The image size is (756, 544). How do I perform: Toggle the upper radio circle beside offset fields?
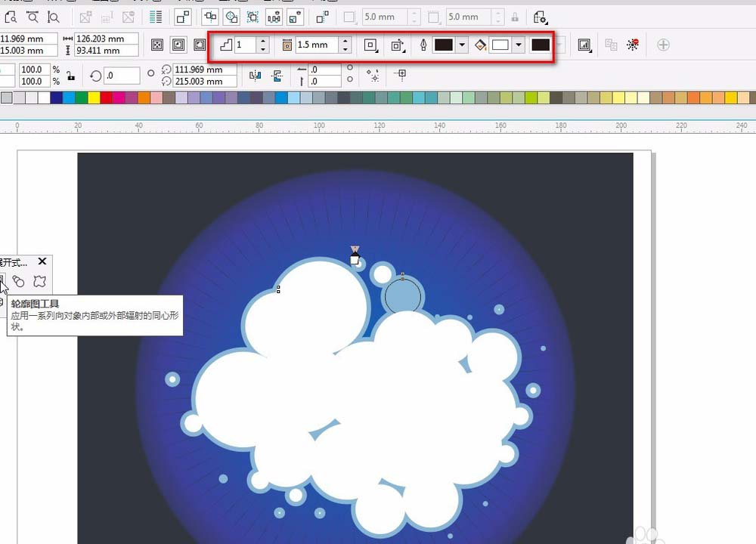pyautogui.click(x=350, y=68)
